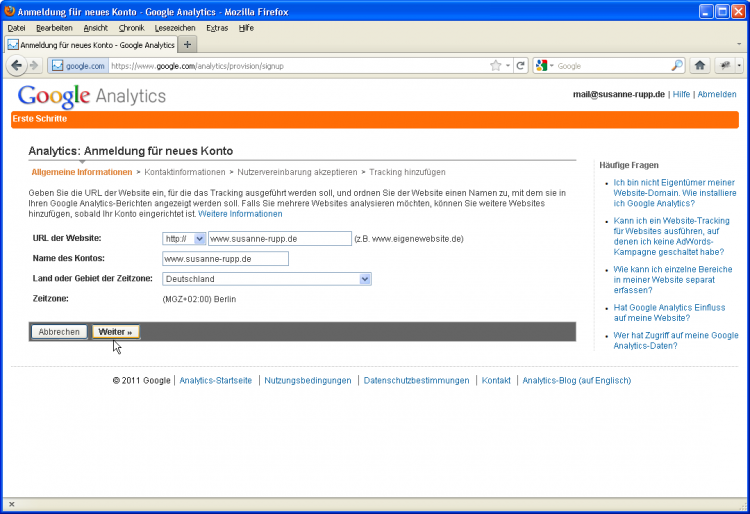Reload the page with the refresh icon
This screenshot has height=514, width=750.
click(520, 66)
